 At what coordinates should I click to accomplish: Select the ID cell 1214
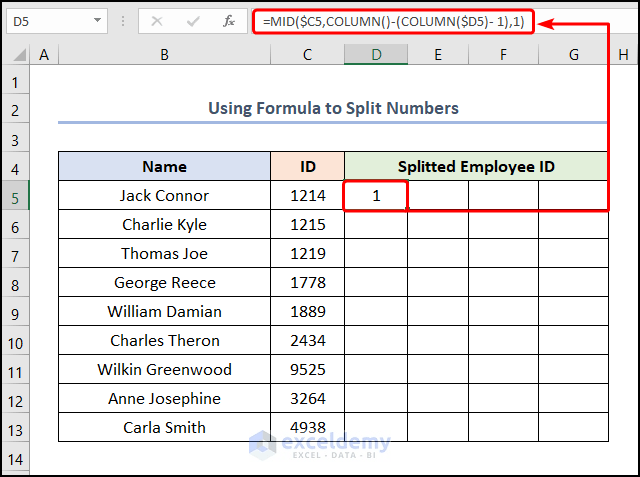pos(307,195)
